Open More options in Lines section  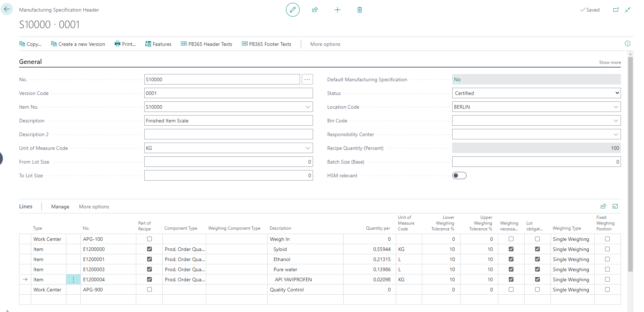point(94,207)
